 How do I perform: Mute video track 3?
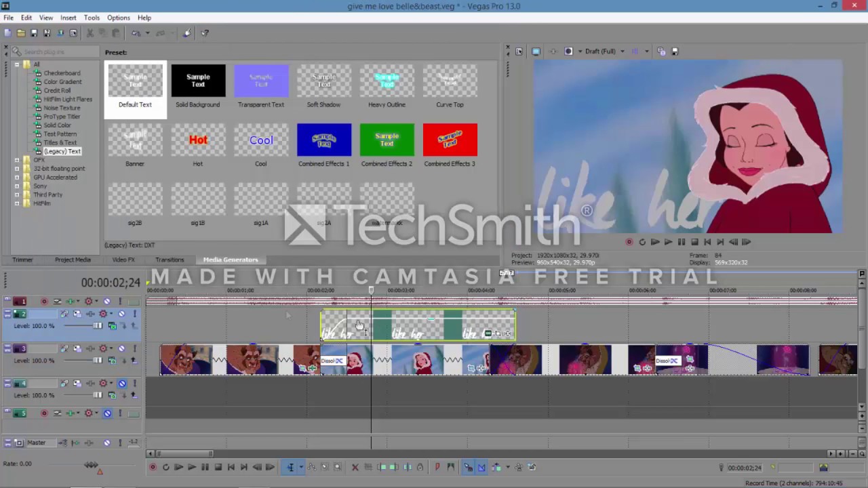point(122,348)
